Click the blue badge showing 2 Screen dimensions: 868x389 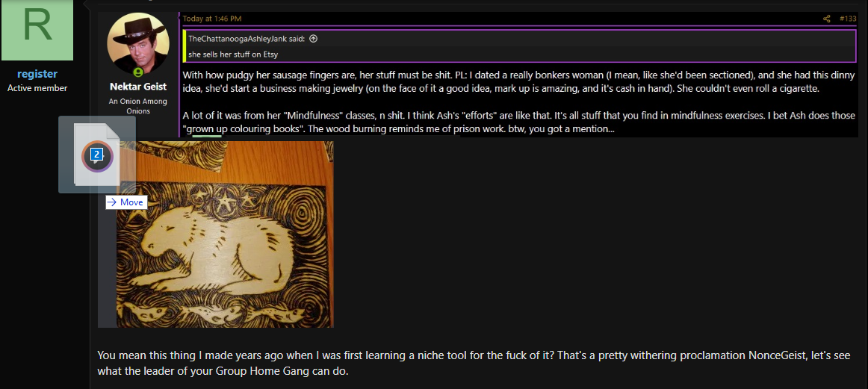(x=97, y=155)
